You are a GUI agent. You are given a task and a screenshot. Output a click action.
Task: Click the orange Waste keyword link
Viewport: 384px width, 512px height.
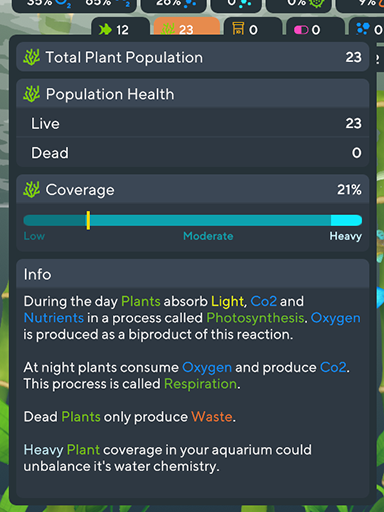click(x=212, y=417)
